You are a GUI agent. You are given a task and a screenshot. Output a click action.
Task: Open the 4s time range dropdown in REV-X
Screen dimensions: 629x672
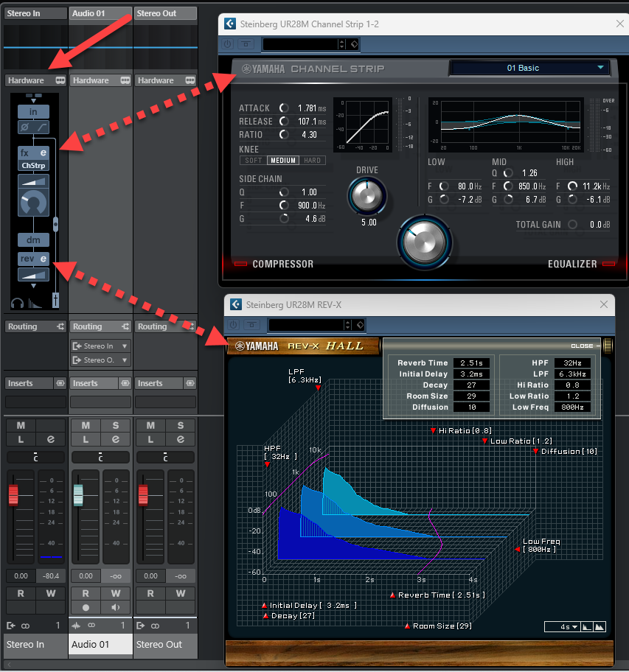click(x=562, y=627)
